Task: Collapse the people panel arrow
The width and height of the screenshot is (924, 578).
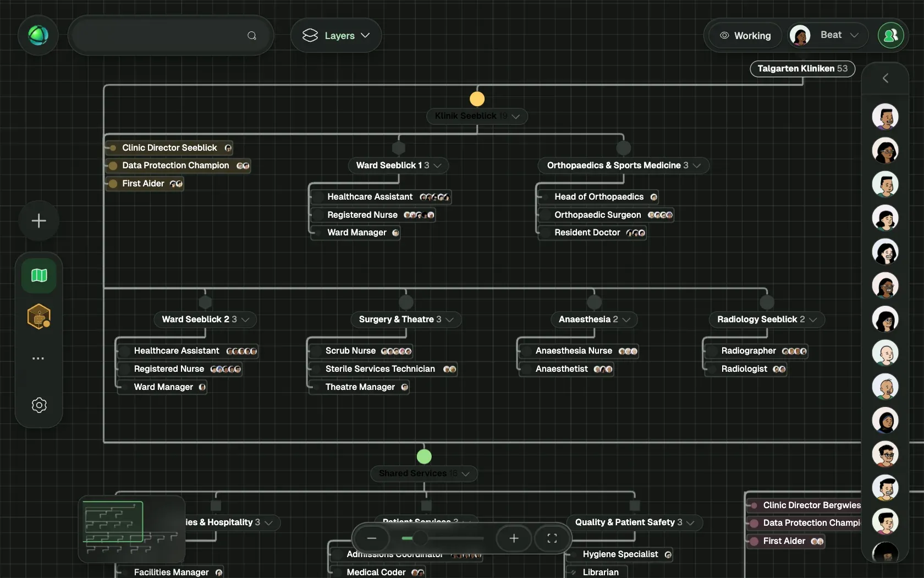Action: pos(886,78)
